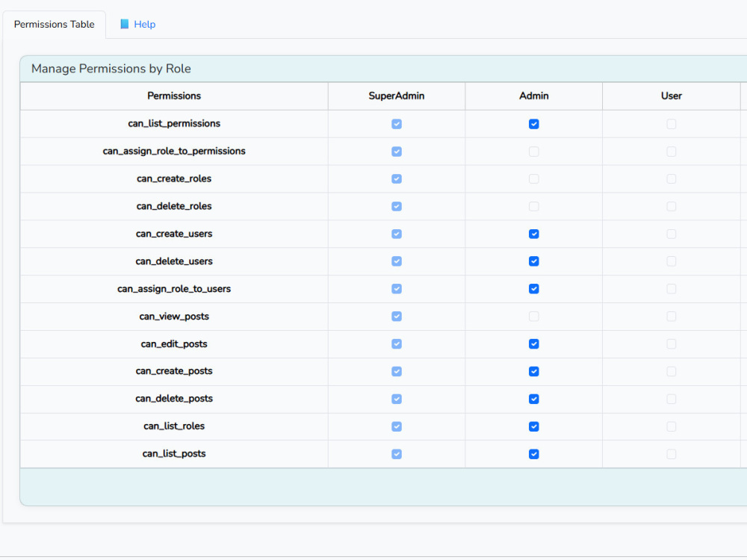747x560 pixels.
Task: Click the Admin column header
Action: click(533, 96)
